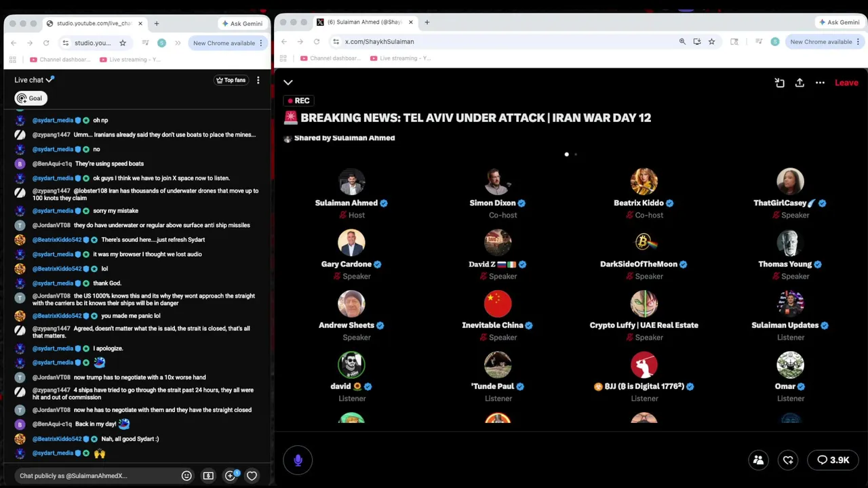Open 'Tunde Paul listener avatar
The width and height of the screenshot is (868, 488).
498,365
